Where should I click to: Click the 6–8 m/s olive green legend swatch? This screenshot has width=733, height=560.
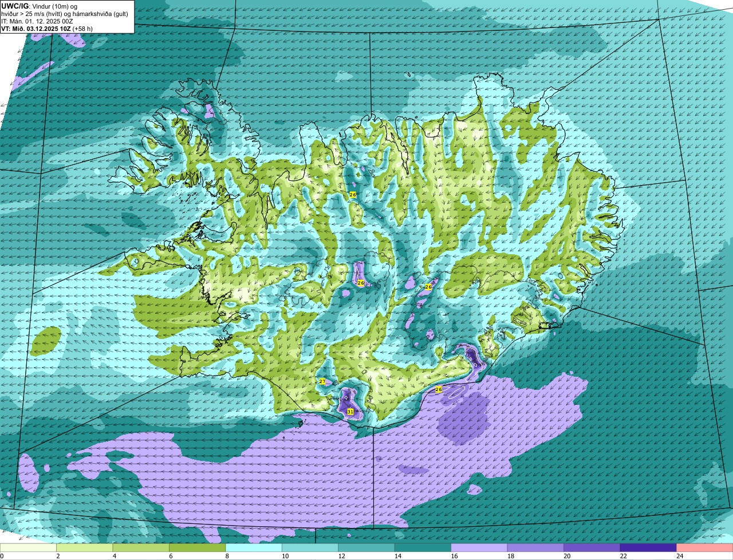198,548
